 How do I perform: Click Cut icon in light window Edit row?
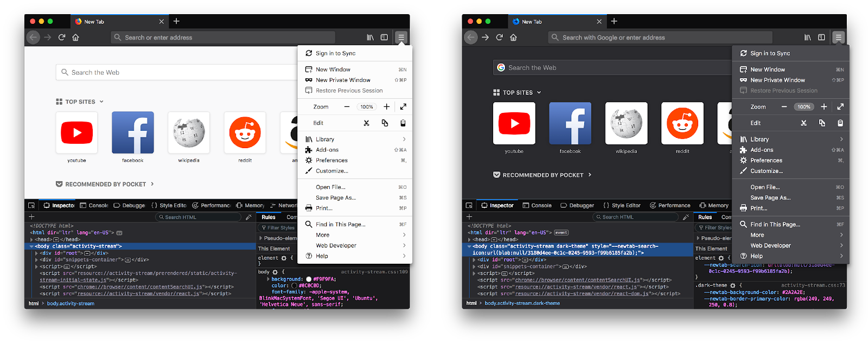[x=367, y=123]
